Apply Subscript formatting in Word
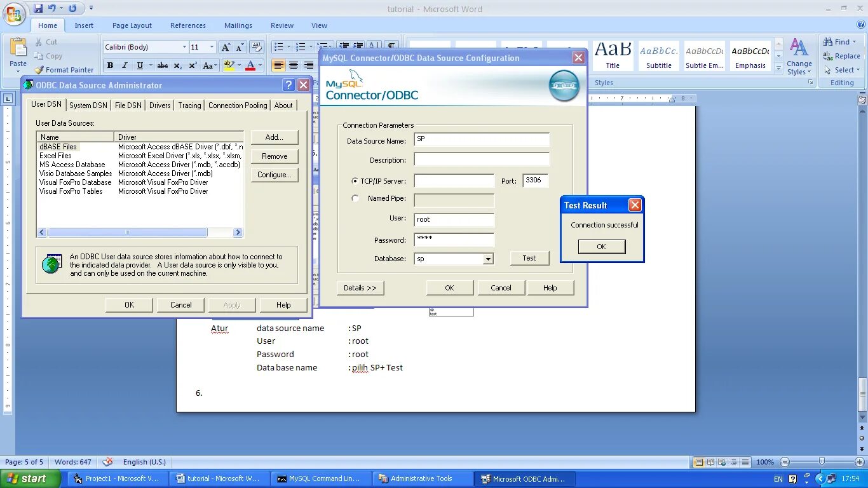Viewport: 868px width, 488px height. (x=178, y=65)
